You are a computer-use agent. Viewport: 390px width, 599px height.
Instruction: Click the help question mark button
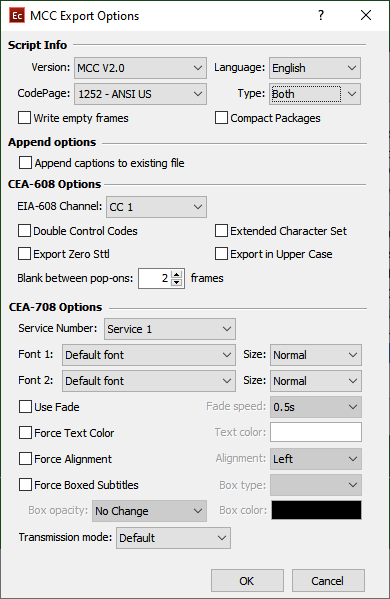pos(321,15)
